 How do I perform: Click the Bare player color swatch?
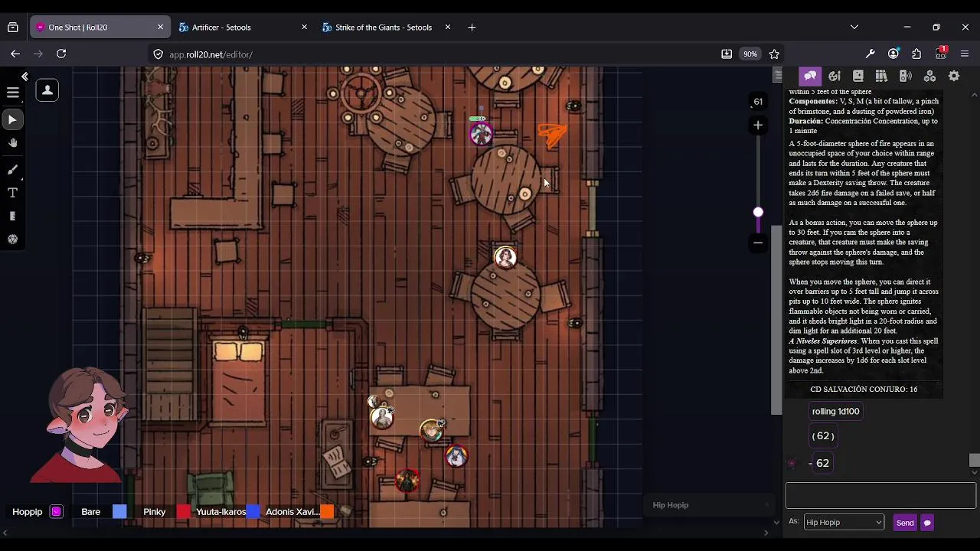coord(119,512)
